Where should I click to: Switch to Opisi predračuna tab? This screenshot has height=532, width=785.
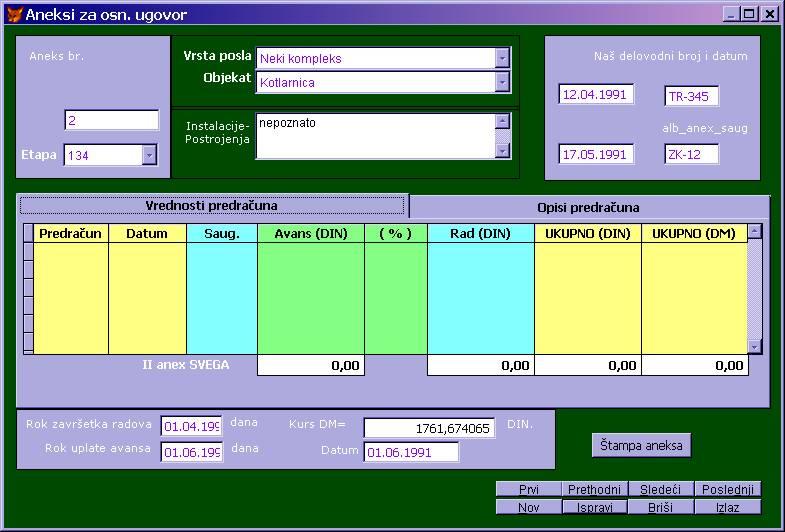point(589,207)
